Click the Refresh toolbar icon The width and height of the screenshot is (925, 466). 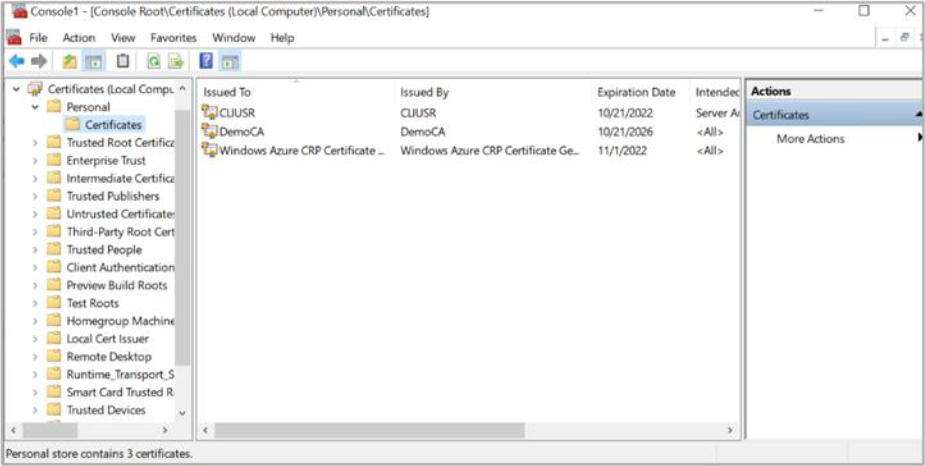coord(154,62)
